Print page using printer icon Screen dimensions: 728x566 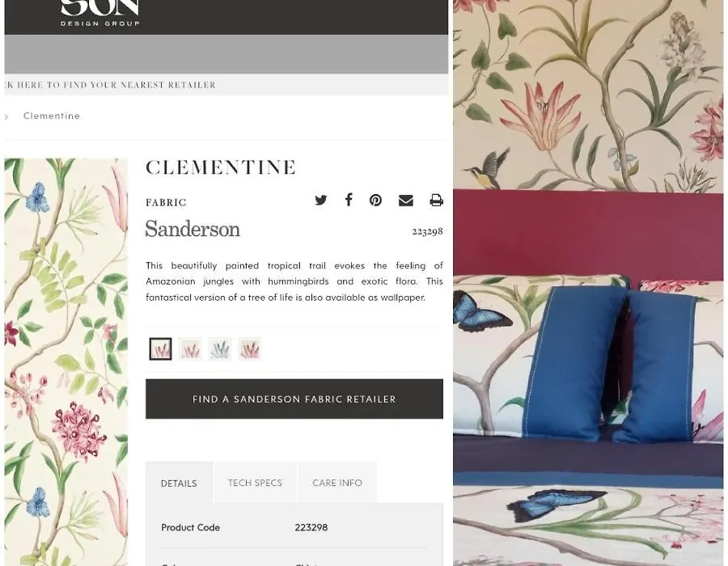(436, 200)
